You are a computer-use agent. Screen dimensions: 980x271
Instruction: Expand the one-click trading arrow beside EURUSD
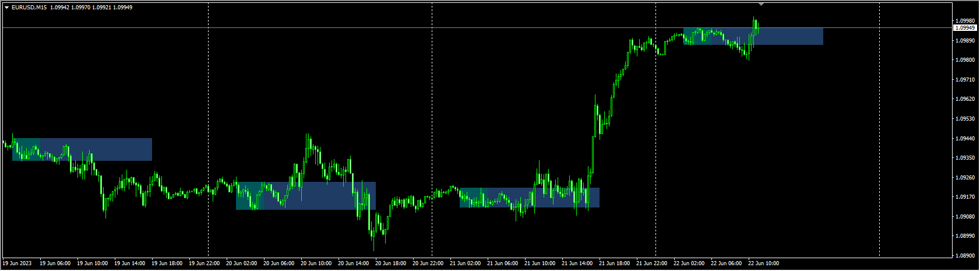point(6,8)
